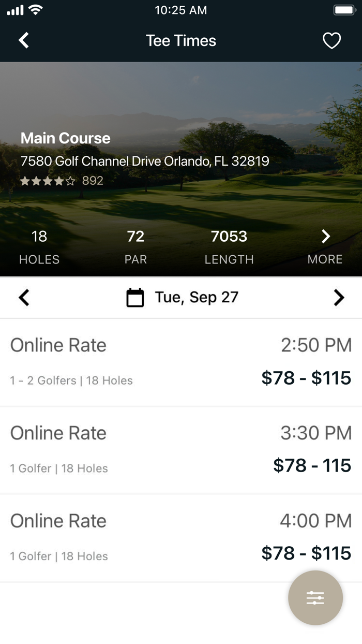Screen dimensions: 362x644
Task: Tap the left chevron to see previous day
Action: [x=23, y=297]
